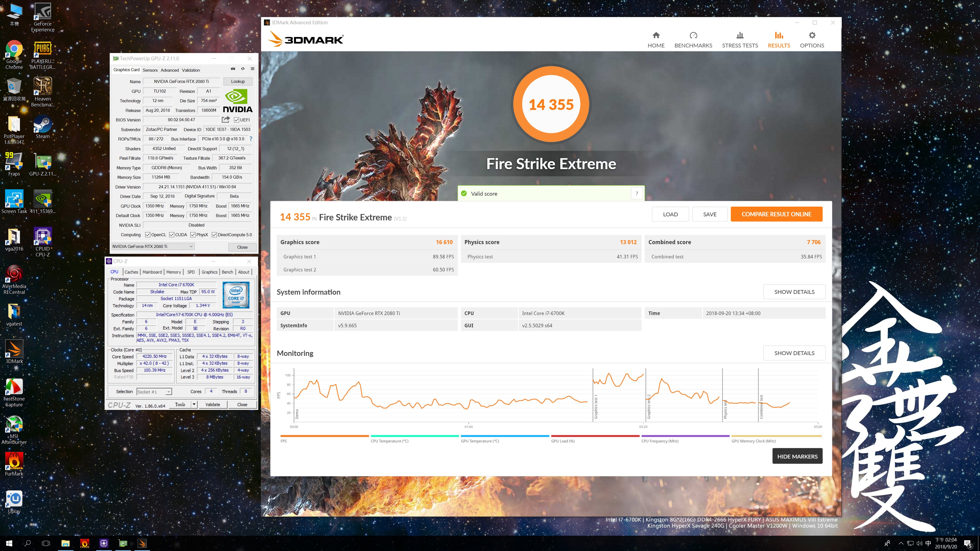This screenshot has width=980, height=551.
Task: Open the Home section in 3DMark
Action: tap(656, 40)
